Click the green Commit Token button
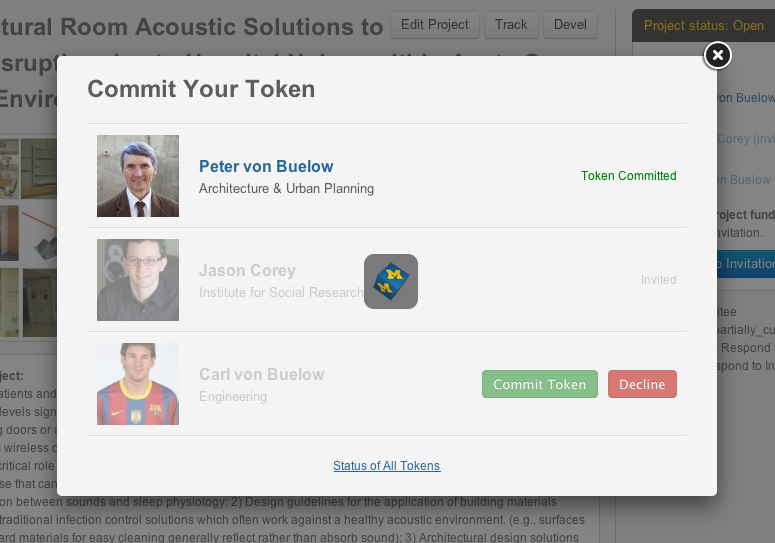The image size is (775, 543). 540,384
